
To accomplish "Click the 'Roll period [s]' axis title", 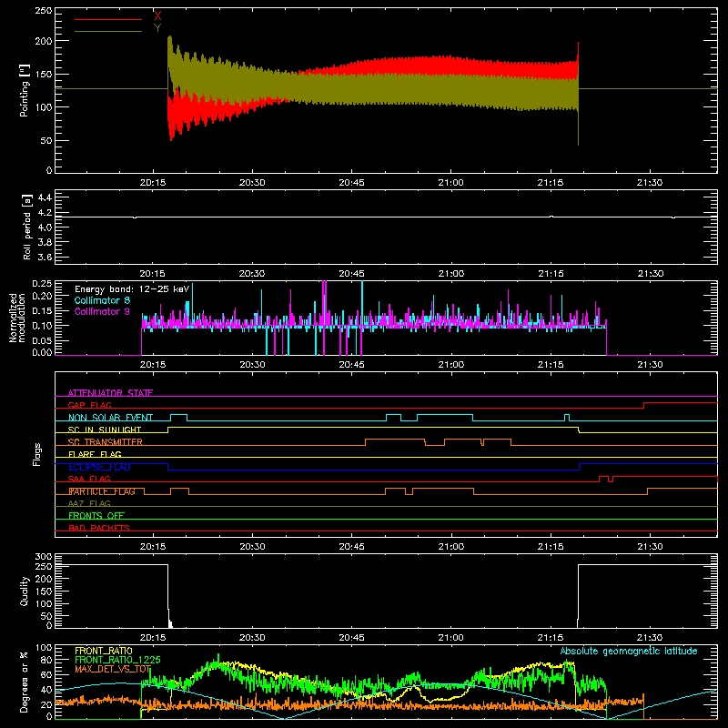I will coord(26,227).
